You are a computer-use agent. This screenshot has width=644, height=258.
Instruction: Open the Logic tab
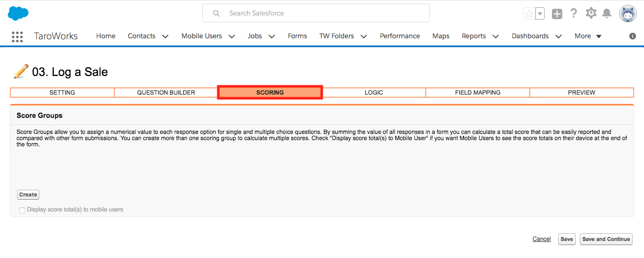click(374, 93)
